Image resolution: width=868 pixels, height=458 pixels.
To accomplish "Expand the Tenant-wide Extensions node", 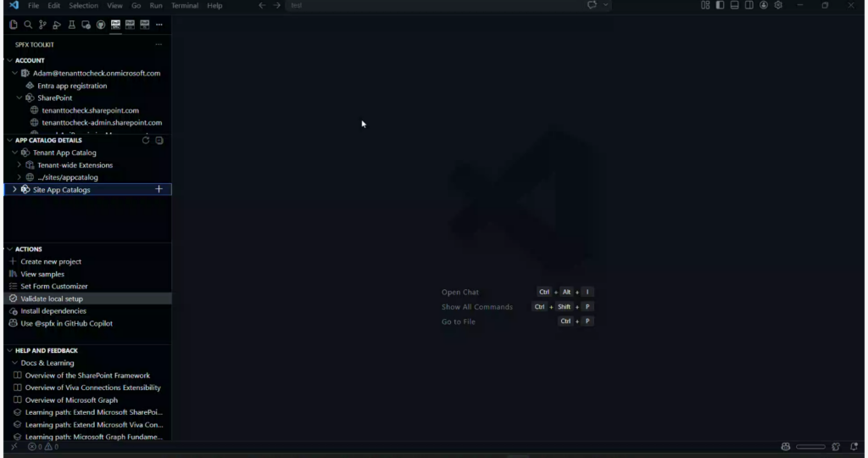I will pyautogui.click(x=19, y=165).
